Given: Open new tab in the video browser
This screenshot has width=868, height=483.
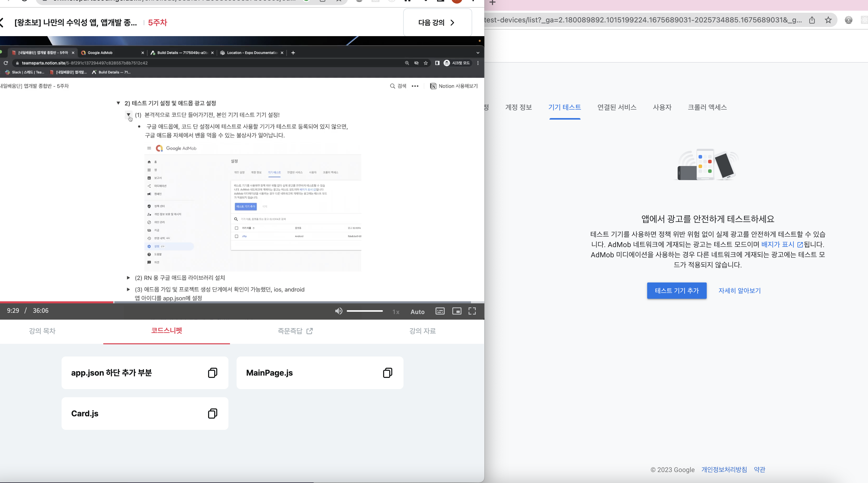Looking at the screenshot, I should 293,53.
